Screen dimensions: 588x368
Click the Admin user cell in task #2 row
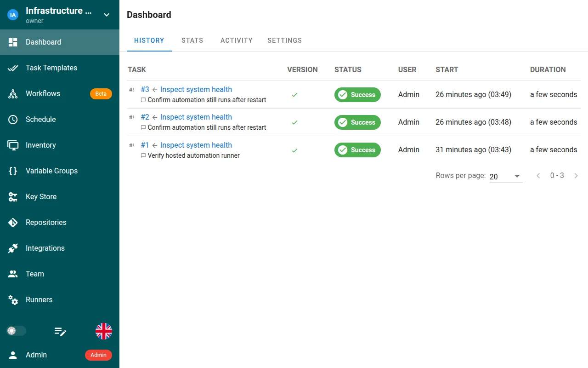click(409, 122)
